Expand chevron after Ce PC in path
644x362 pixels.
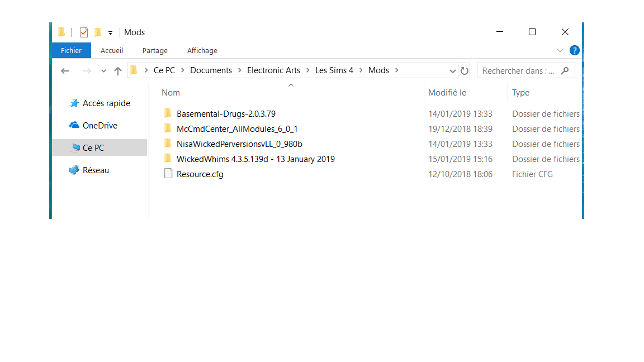pos(183,70)
